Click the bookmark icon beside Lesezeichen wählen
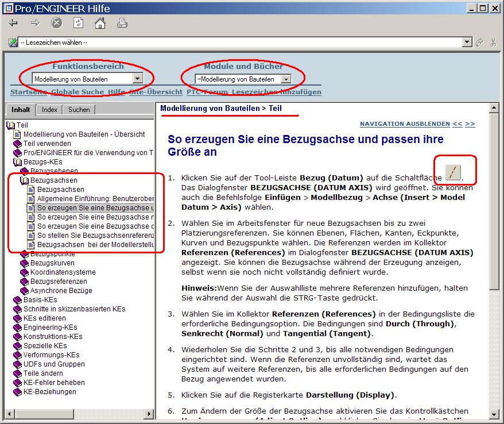Screen dimensions: 504x424 click(x=13, y=43)
